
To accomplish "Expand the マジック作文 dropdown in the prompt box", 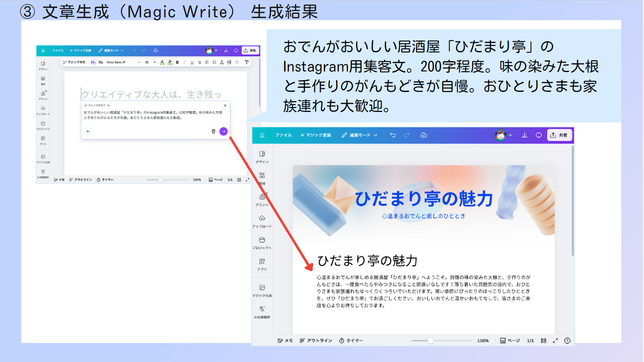I will (97, 105).
